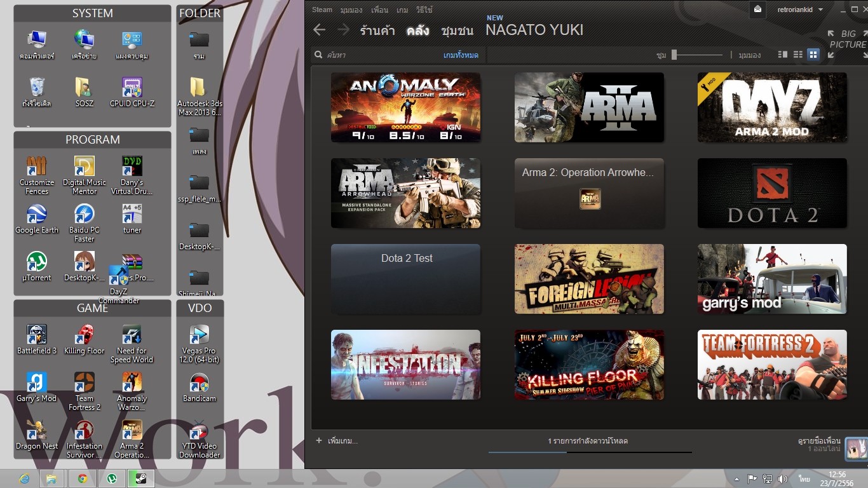Select the SOSZ folder icon

pyautogui.click(x=85, y=92)
